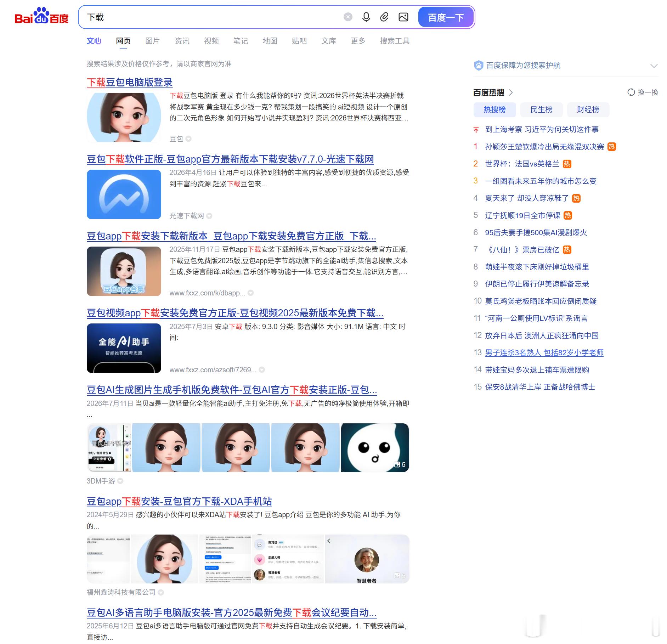Image resolution: width=667 pixels, height=644 pixels.
Task: Open source link 3DM手游
Action: (101, 481)
